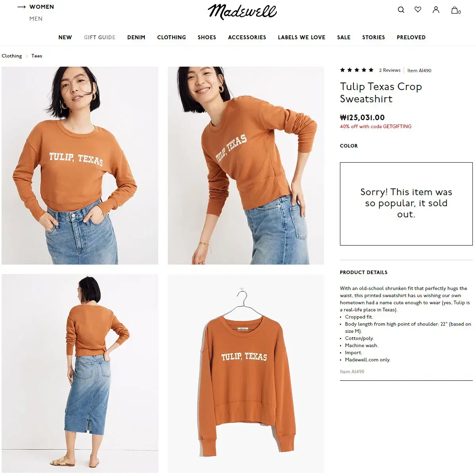Open the SHOES menu
This screenshot has width=476, height=476.
click(207, 37)
